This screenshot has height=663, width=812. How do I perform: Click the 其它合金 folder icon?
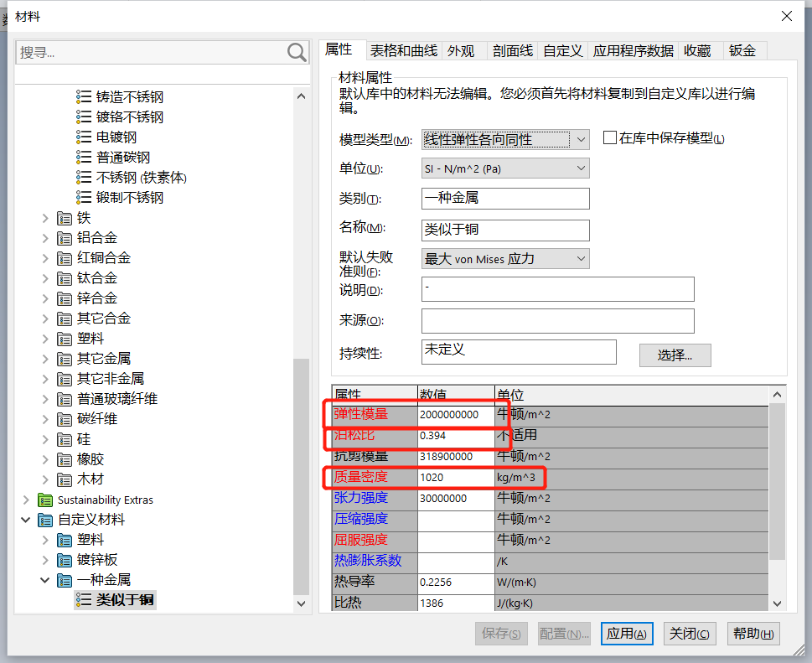pos(65,319)
